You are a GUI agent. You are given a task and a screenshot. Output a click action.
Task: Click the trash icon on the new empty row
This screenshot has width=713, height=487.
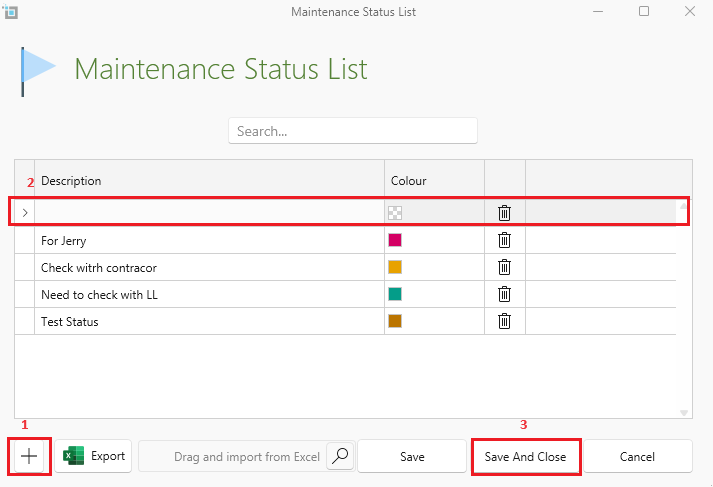click(505, 212)
